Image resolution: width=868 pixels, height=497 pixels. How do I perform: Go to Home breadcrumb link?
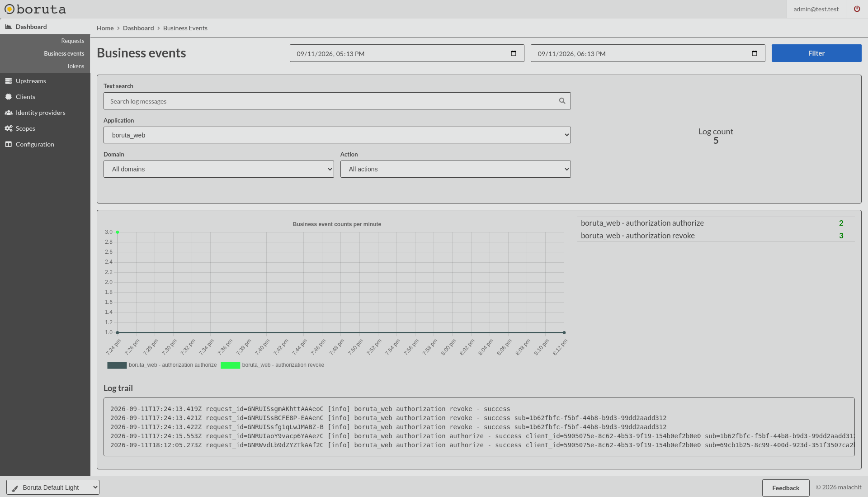105,28
